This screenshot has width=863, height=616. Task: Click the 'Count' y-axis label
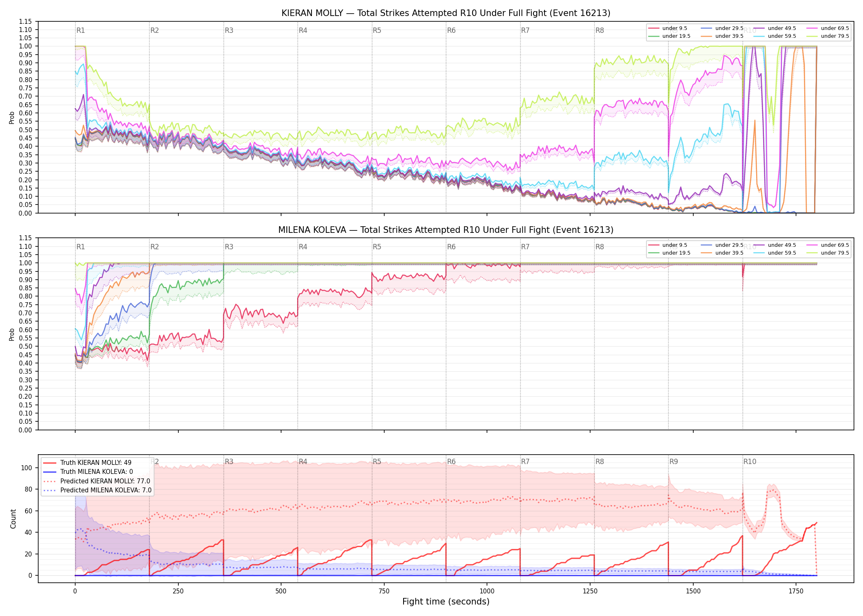point(13,519)
